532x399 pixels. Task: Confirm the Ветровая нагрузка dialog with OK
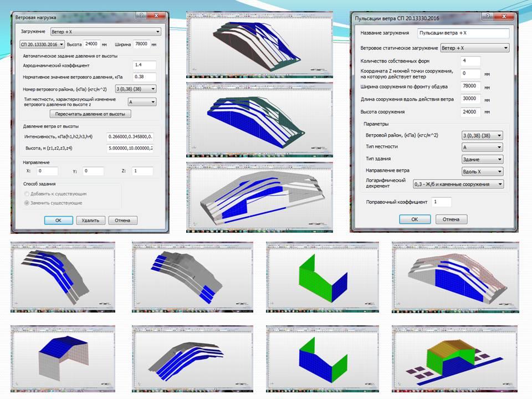59,220
